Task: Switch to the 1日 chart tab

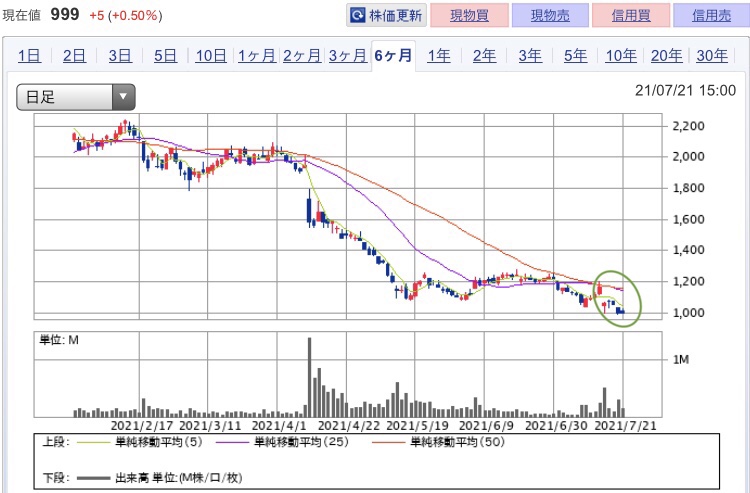Action: coord(29,56)
